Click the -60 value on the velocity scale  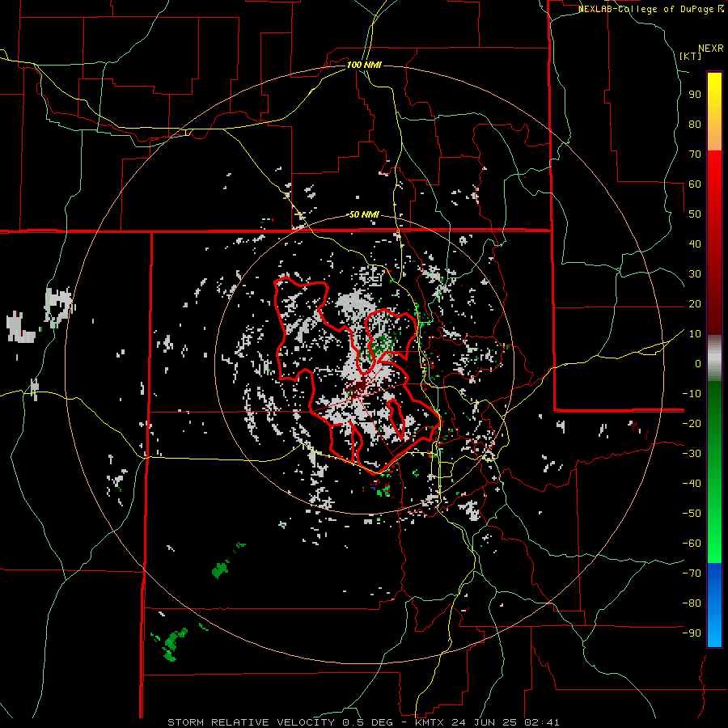tap(692, 544)
